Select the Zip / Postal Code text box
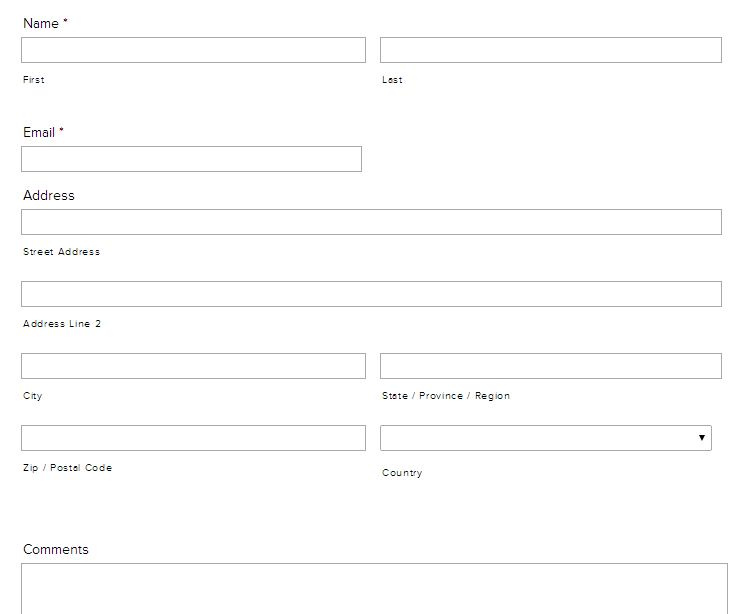This screenshot has height=614, width=742. [x=193, y=438]
